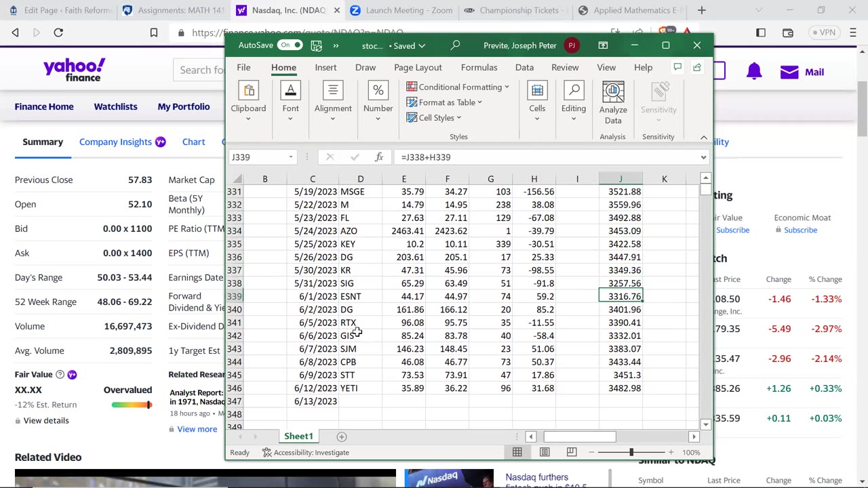Viewport: 868px width, 488px height.
Task: Click the Analyze Data button
Action: click(x=613, y=102)
